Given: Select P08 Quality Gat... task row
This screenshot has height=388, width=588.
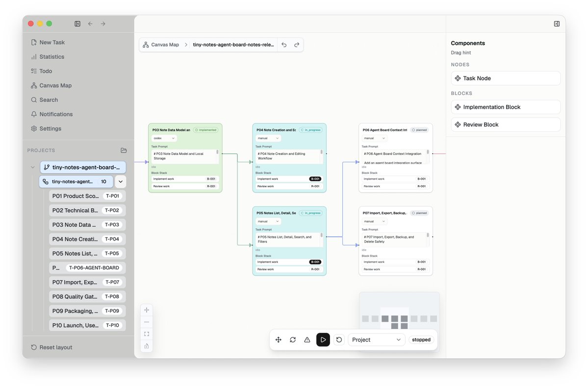Looking at the screenshot, I should pos(87,296).
